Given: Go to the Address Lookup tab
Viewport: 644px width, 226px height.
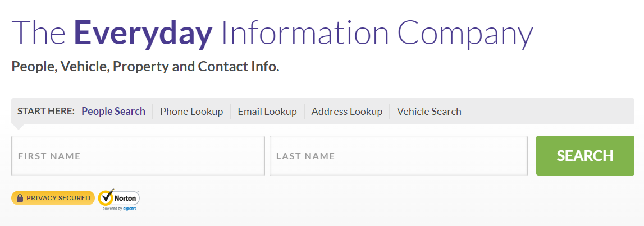Looking at the screenshot, I should click(x=346, y=111).
